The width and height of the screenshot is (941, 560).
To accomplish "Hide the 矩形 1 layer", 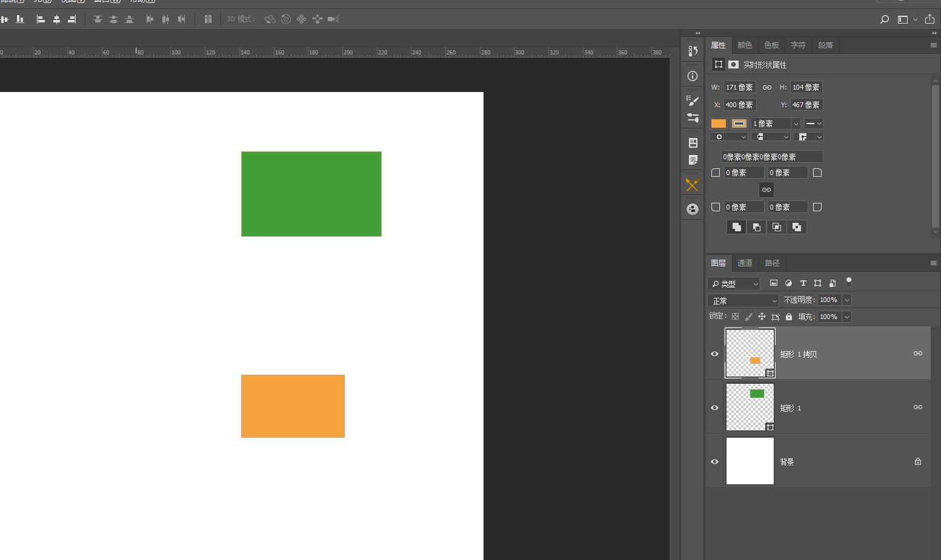I will tap(714, 408).
